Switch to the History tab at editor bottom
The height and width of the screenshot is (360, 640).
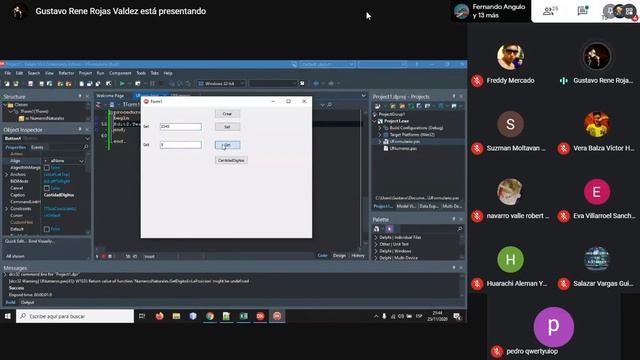pos(358,256)
